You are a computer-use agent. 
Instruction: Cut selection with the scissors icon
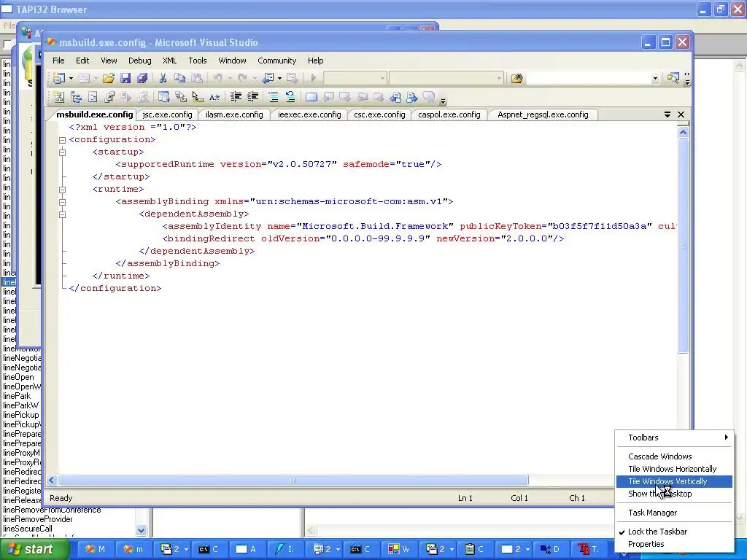click(163, 78)
